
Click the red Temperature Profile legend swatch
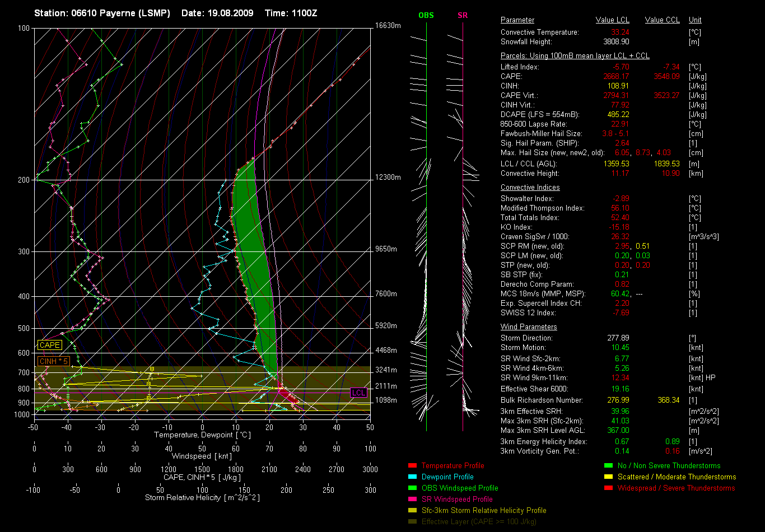pos(413,466)
